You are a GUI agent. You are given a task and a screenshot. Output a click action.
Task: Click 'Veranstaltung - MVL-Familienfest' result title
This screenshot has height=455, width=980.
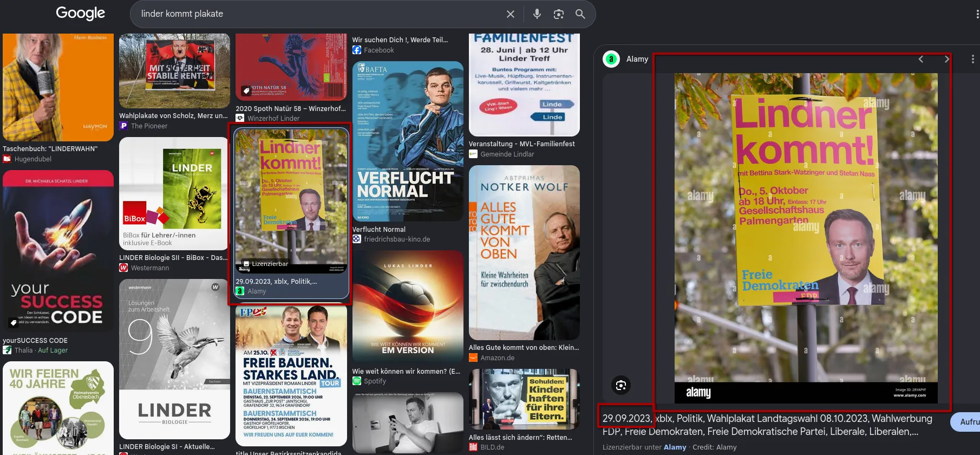[521, 144]
